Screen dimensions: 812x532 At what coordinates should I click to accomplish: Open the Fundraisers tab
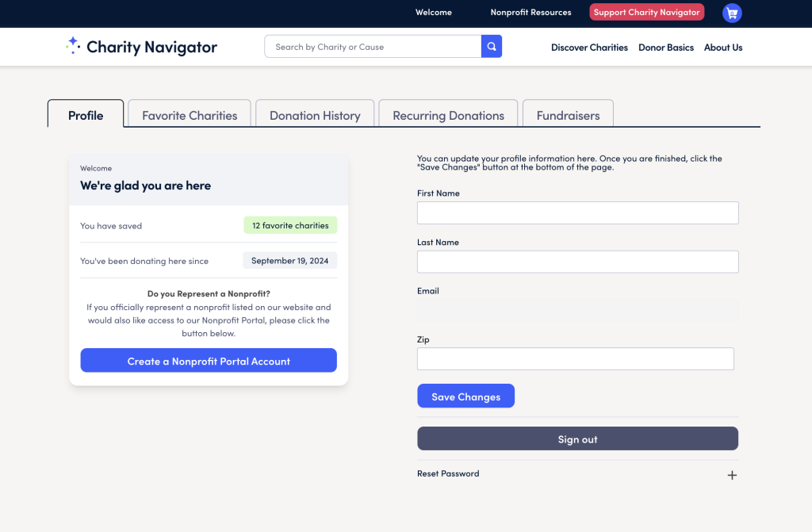[x=568, y=115]
